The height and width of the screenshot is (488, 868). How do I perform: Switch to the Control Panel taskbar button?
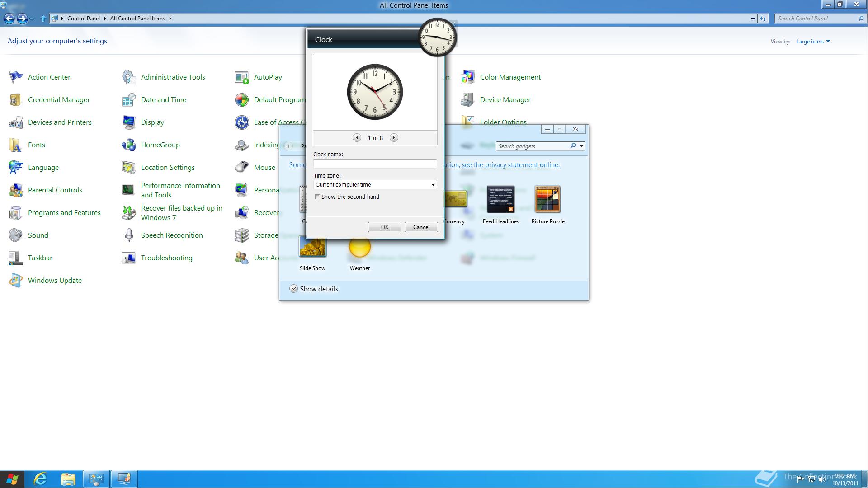[x=96, y=479]
